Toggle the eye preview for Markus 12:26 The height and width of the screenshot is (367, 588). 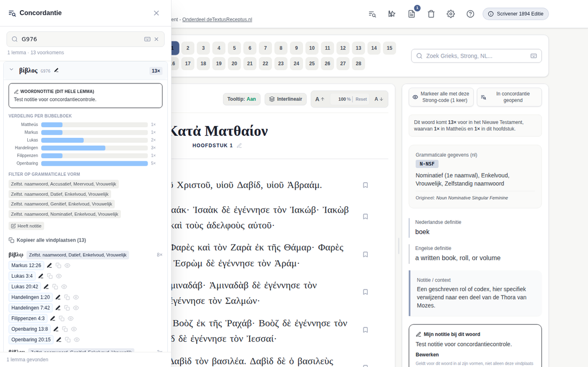(x=67, y=266)
